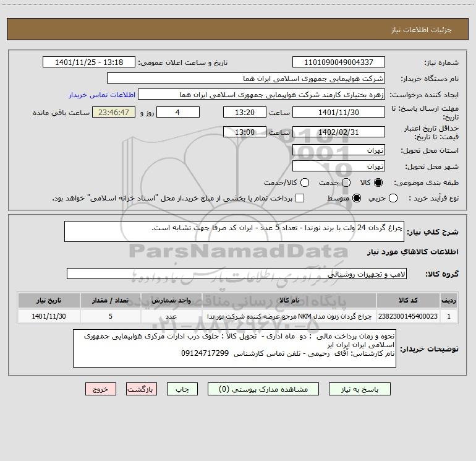Viewport: 476px width, 461px height.
Task: Click the خروج exit button
Action: click(x=101, y=389)
